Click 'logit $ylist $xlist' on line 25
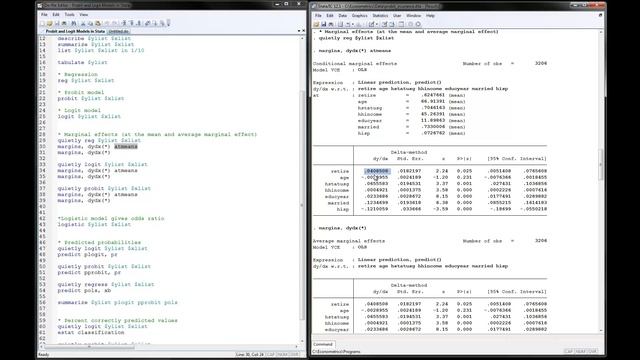The width and height of the screenshot is (640, 360). point(89,116)
